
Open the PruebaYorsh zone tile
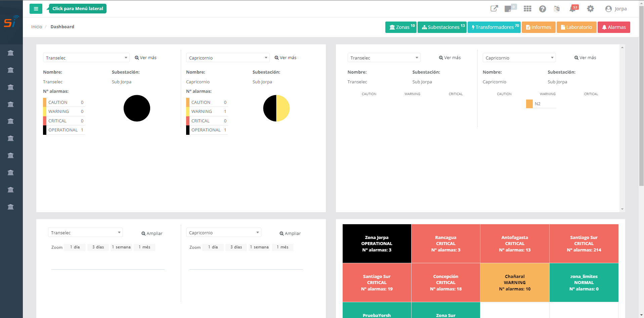(x=377, y=310)
